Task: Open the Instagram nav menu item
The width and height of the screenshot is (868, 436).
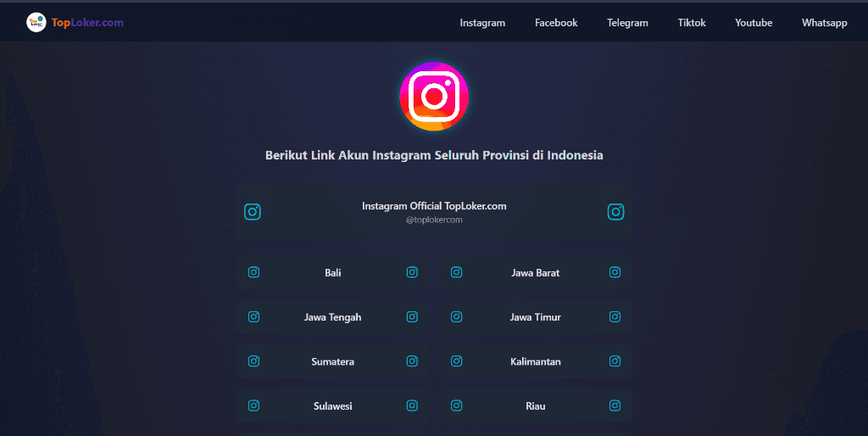Action: [482, 23]
